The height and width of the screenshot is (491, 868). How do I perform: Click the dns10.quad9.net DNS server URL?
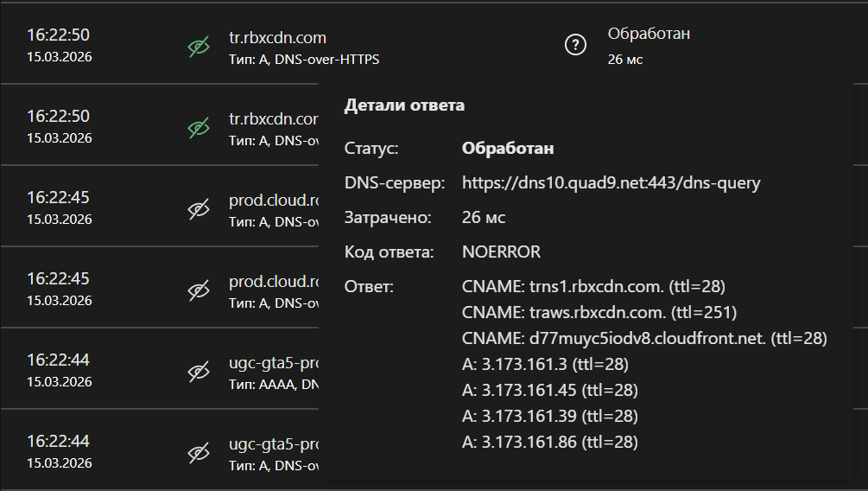click(611, 183)
